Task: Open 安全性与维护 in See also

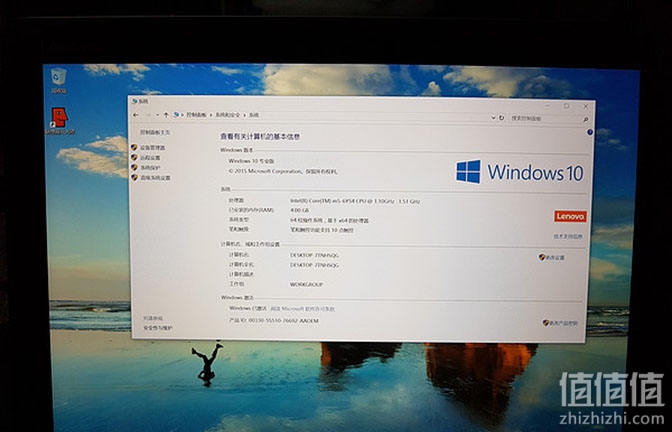Action: point(158,328)
